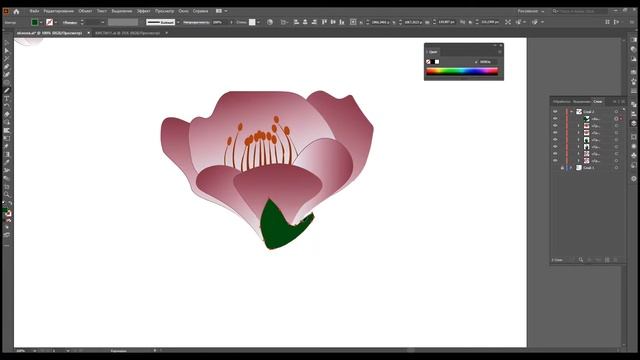Open the Редактирование menu
Screen dimensions: 640x360
pos(59,11)
